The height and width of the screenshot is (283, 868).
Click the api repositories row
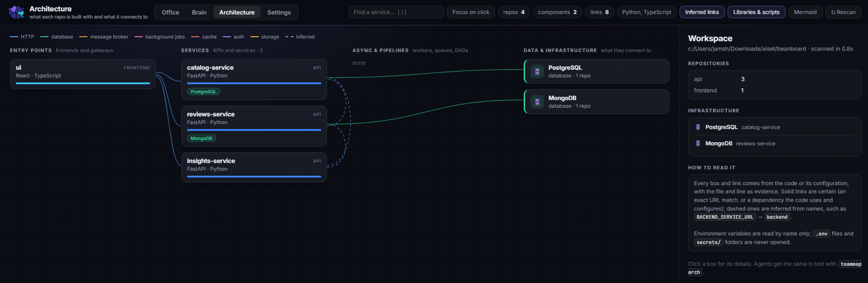774,79
